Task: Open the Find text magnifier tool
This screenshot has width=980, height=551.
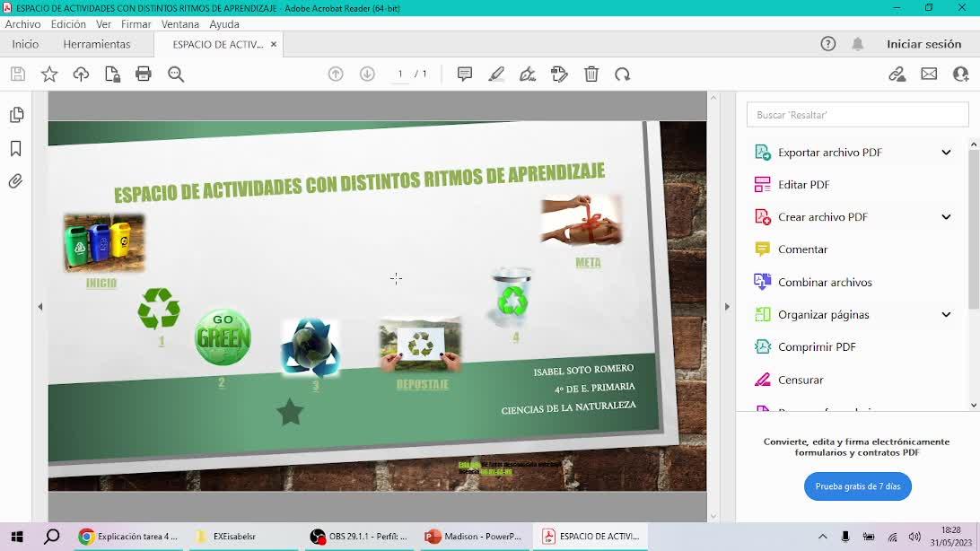Action: coord(176,74)
